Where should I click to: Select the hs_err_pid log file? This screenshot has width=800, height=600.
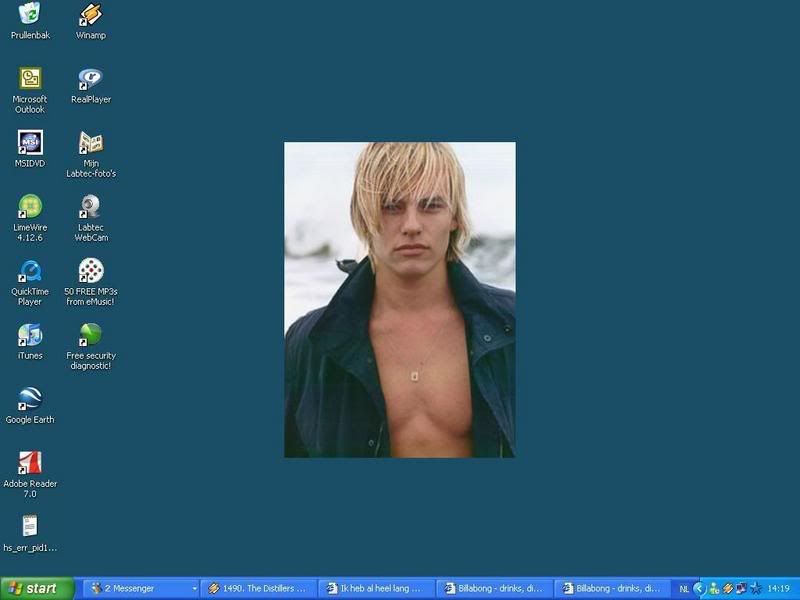30,527
